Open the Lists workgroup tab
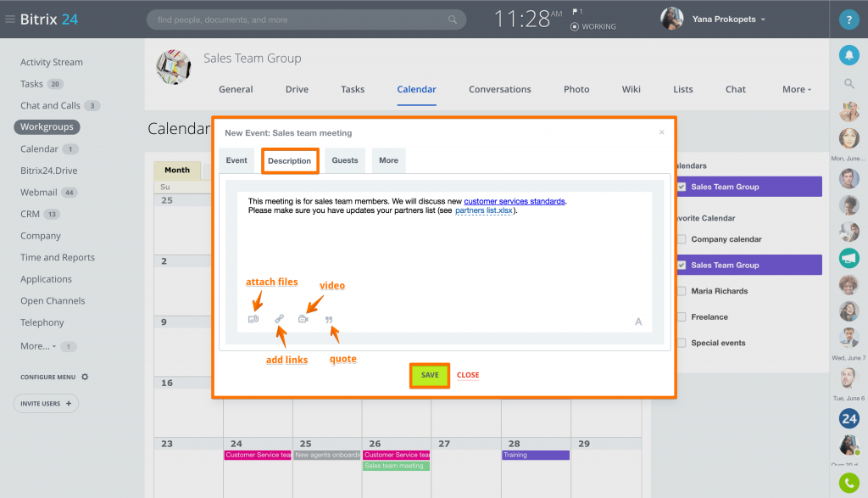Screen dimensions: 868x498 pos(683,89)
